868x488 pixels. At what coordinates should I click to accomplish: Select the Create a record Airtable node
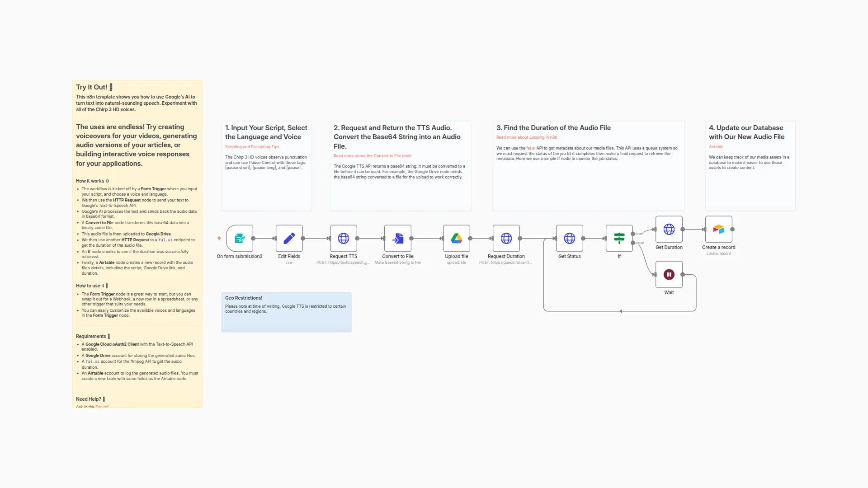[718, 230]
